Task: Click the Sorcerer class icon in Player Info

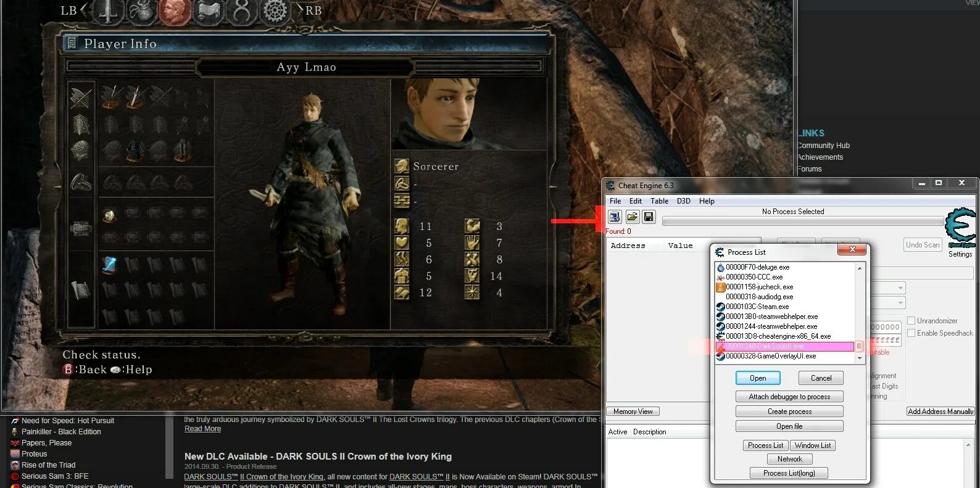Action: pos(402,166)
